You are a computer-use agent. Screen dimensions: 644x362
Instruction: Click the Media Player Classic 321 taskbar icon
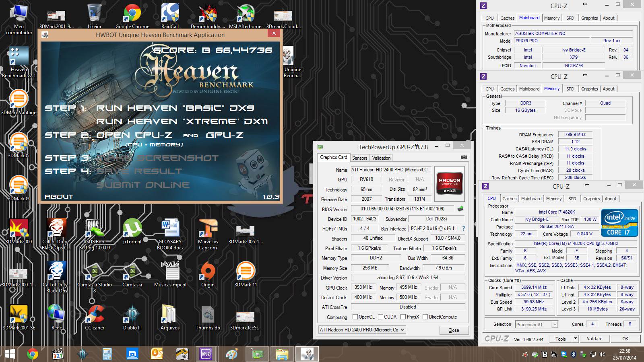58,354
